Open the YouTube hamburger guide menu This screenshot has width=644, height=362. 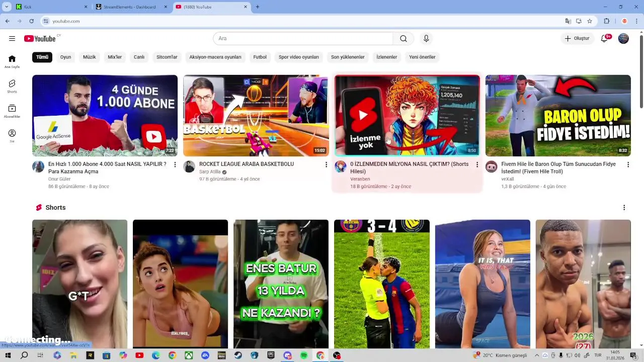(x=12, y=39)
